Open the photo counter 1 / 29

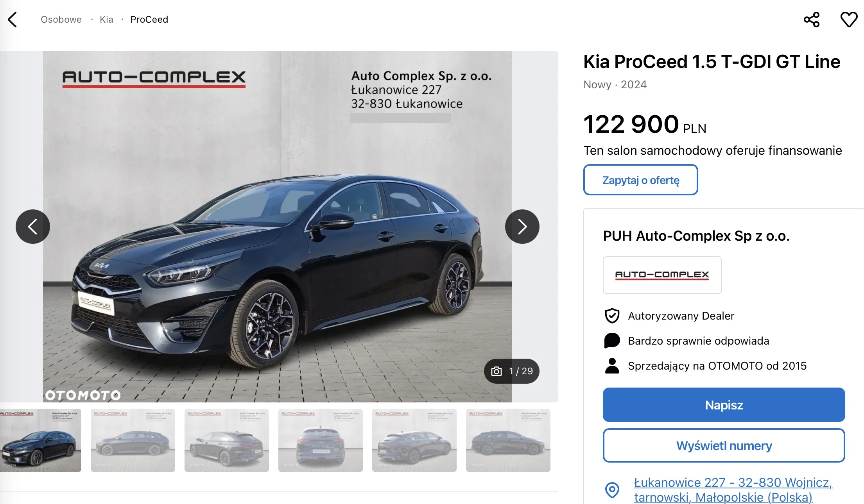pos(512,371)
